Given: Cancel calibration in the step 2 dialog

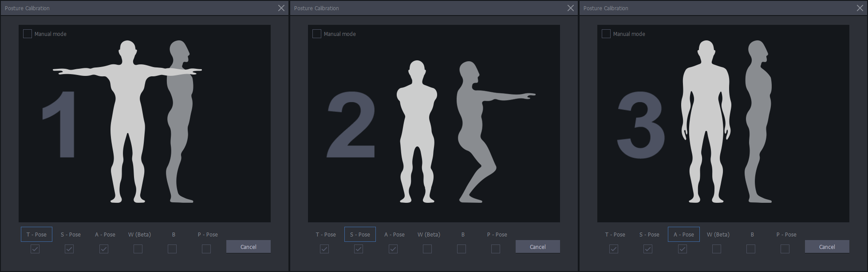Looking at the screenshot, I should pos(538,247).
